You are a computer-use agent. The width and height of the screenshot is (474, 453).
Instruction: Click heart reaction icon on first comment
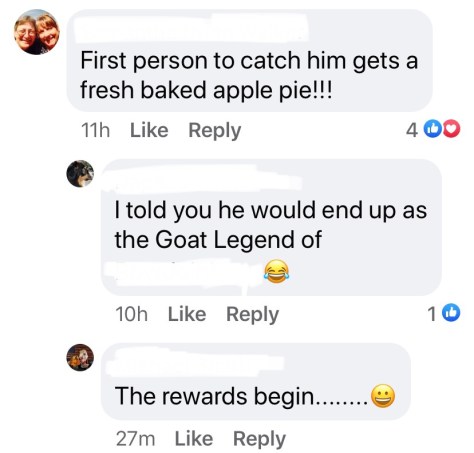(x=453, y=130)
